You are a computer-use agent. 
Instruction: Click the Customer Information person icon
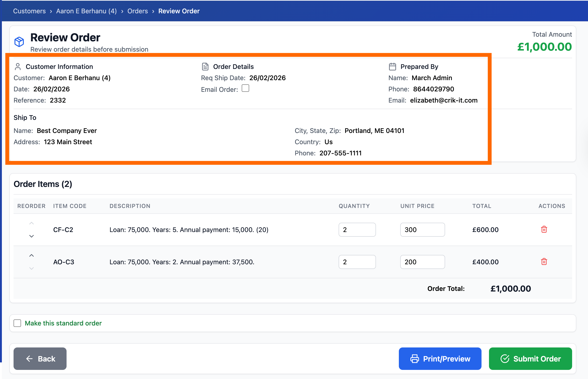pos(18,67)
